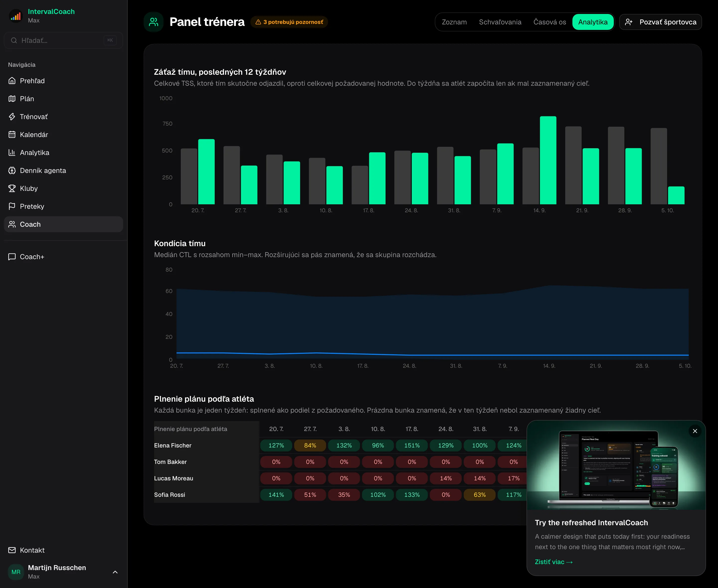Click Pozvať športovca button
Viewport: 718px width, 588px height.
(660, 22)
